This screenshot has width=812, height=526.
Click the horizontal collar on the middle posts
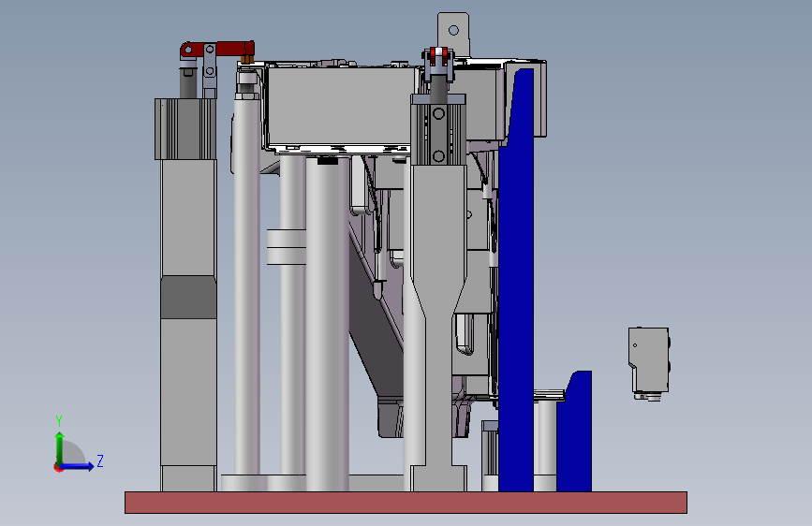click(x=287, y=247)
